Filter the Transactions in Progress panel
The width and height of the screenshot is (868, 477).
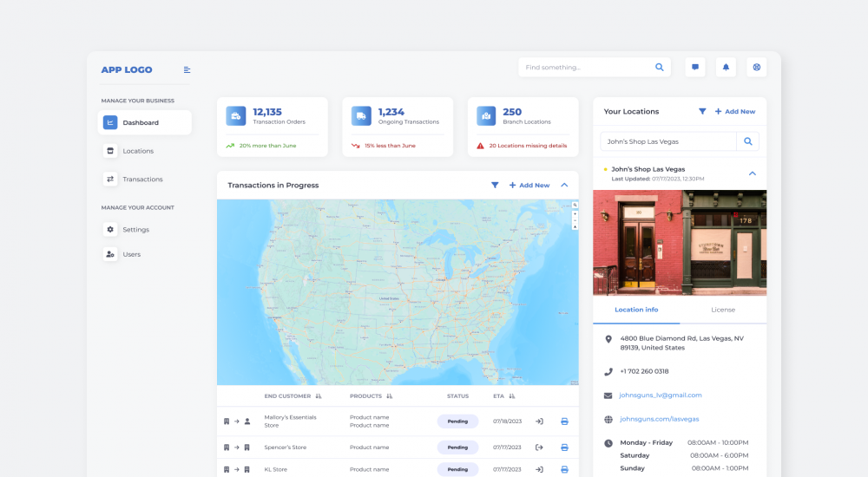tap(495, 185)
